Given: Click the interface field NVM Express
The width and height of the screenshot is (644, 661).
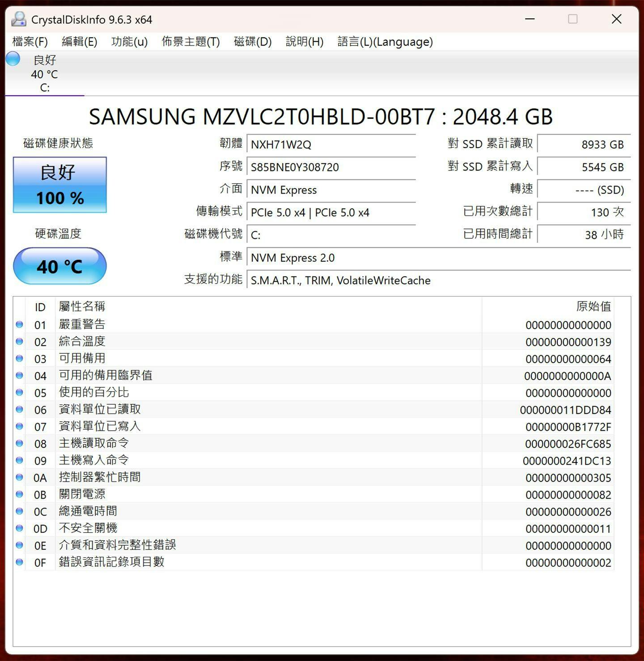Looking at the screenshot, I should click(x=331, y=190).
